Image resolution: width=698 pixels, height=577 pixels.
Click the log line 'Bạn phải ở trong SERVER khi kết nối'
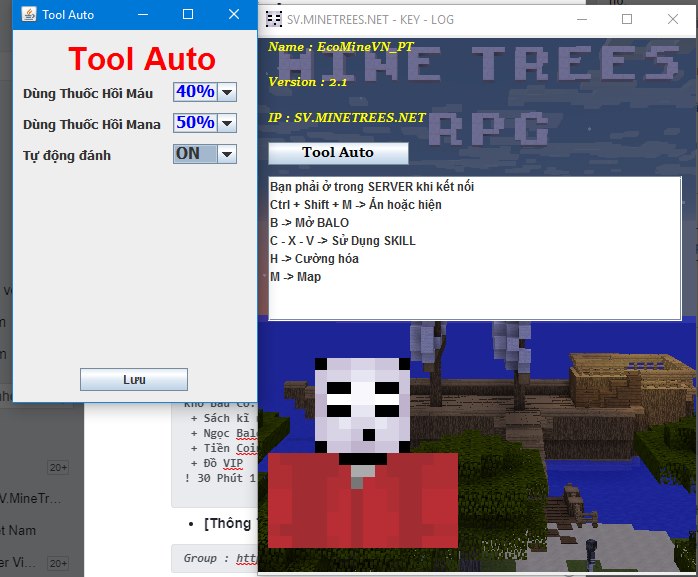pyautogui.click(x=372, y=187)
